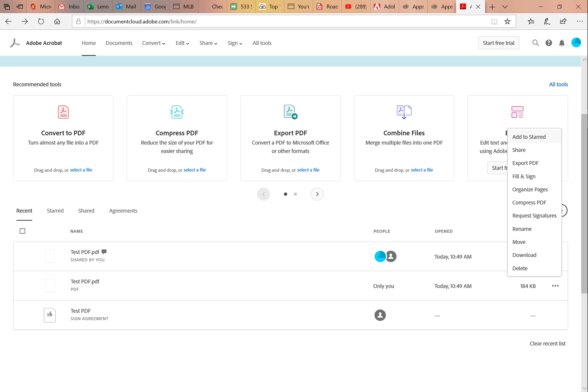This screenshot has height=392, width=588.
Task: Open the notifications bell
Action: (562, 43)
